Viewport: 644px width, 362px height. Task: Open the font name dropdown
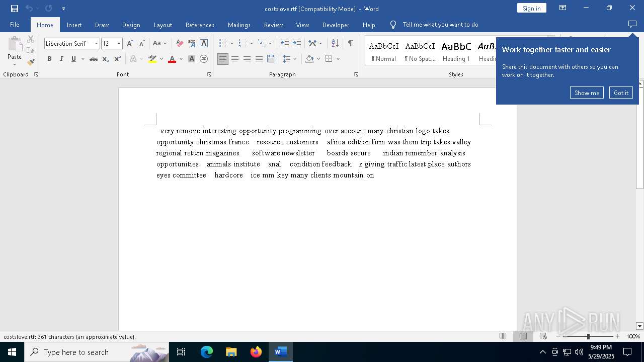[x=96, y=44]
